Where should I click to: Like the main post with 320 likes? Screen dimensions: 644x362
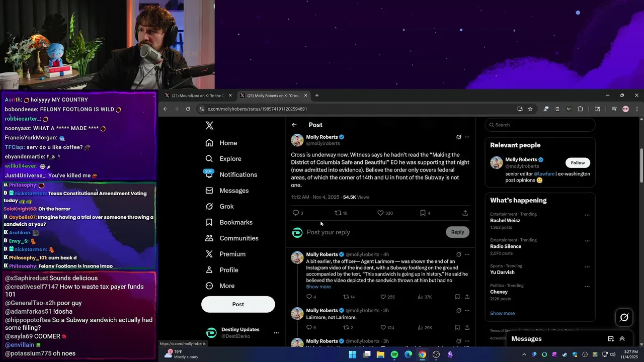381,213
